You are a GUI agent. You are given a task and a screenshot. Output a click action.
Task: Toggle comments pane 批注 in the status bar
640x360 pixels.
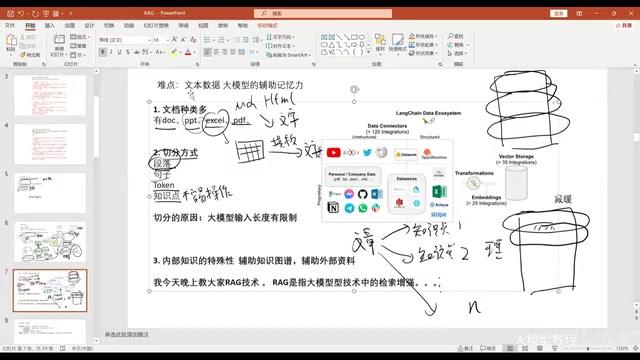click(487, 348)
